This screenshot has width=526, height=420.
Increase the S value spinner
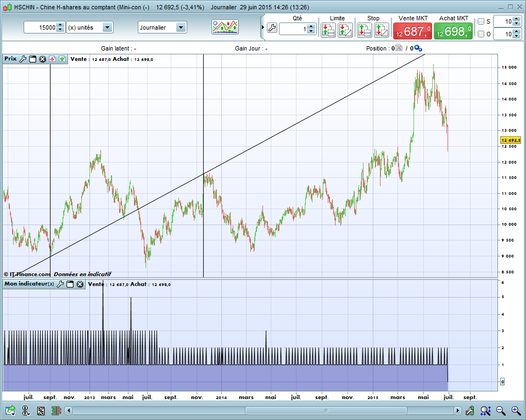[x=516, y=19]
